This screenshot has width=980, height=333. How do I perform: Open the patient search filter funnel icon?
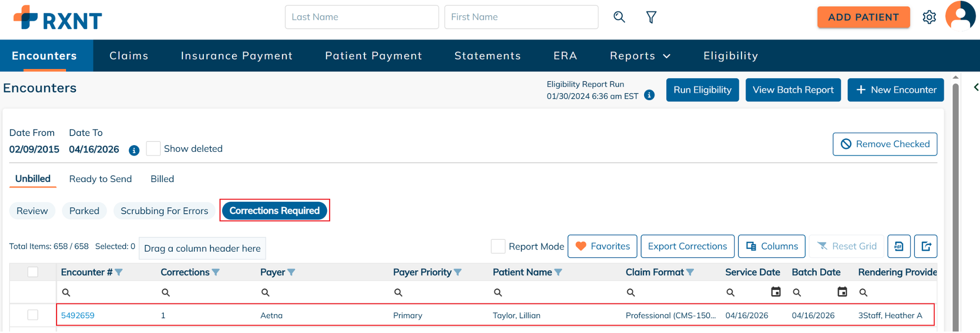pos(651,17)
